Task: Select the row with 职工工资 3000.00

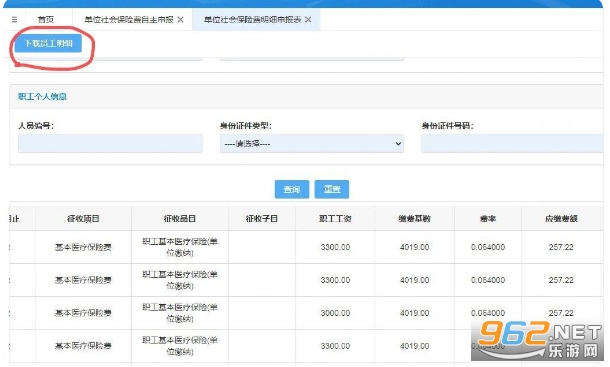Action: click(306, 313)
